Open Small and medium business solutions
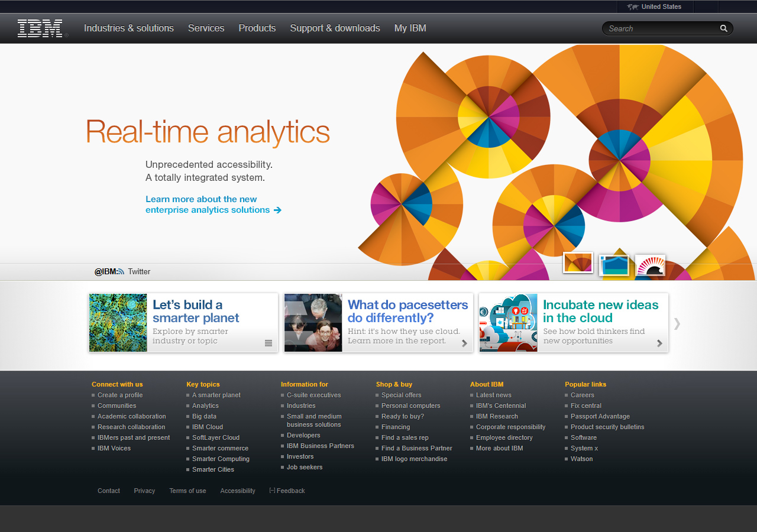This screenshot has height=532, width=757. [314, 420]
